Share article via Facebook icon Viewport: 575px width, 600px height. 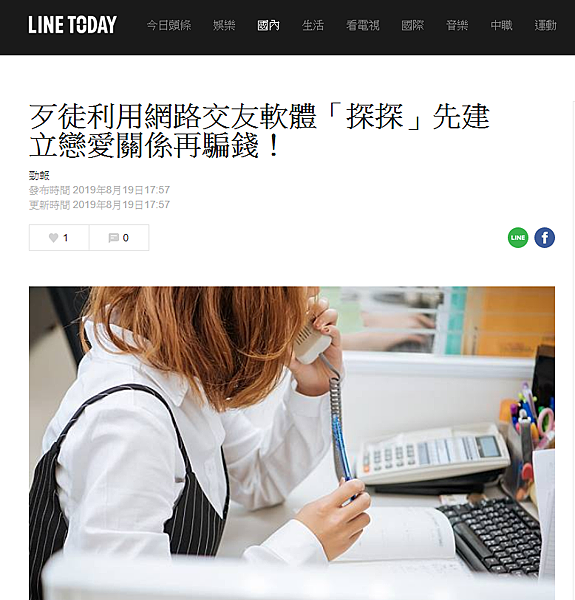pyautogui.click(x=544, y=238)
